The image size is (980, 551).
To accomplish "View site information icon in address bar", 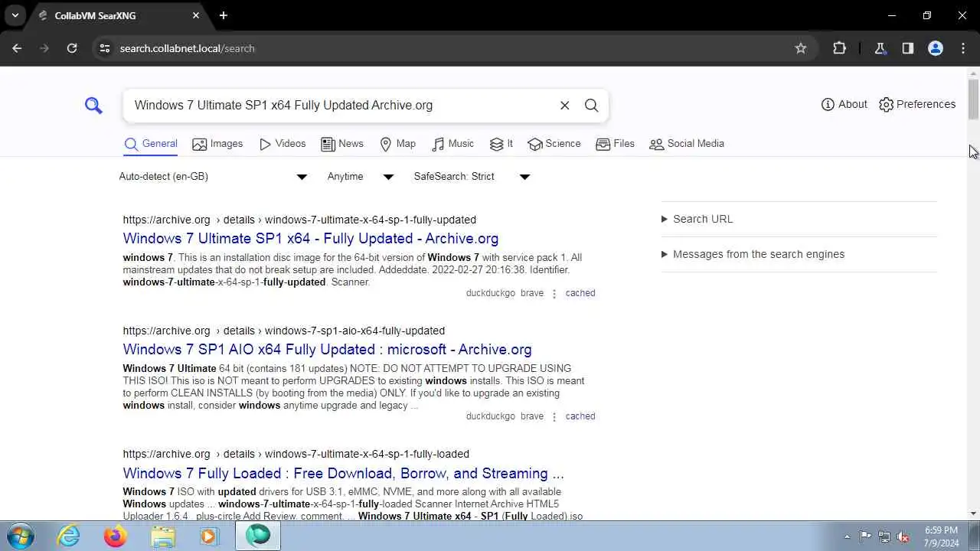I will click(x=105, y=48).
